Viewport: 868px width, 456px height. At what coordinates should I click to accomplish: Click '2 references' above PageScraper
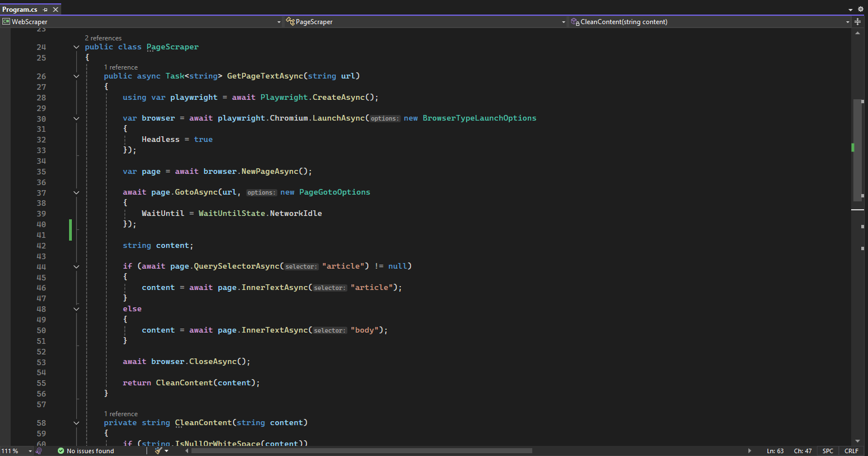tap(103, 38)
